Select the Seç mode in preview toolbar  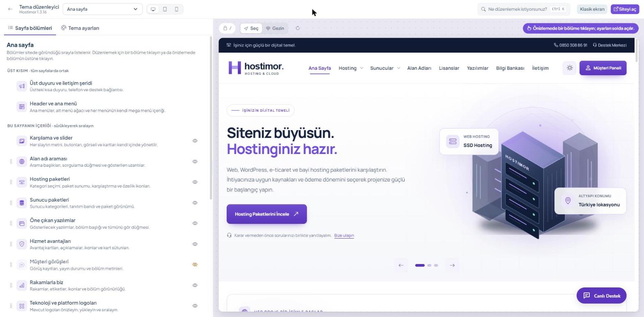pyautogui.click(x=251, y=28)
